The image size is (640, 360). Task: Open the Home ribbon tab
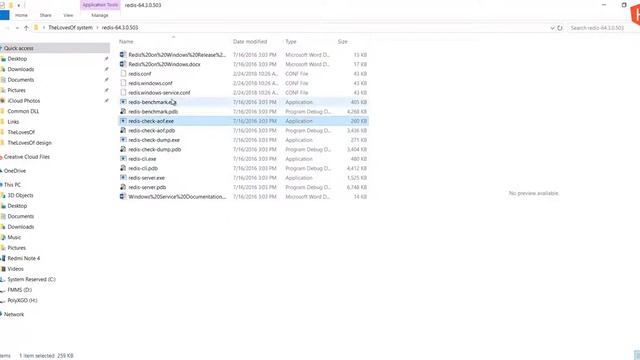pyautogui.click(x=21, y=15)
